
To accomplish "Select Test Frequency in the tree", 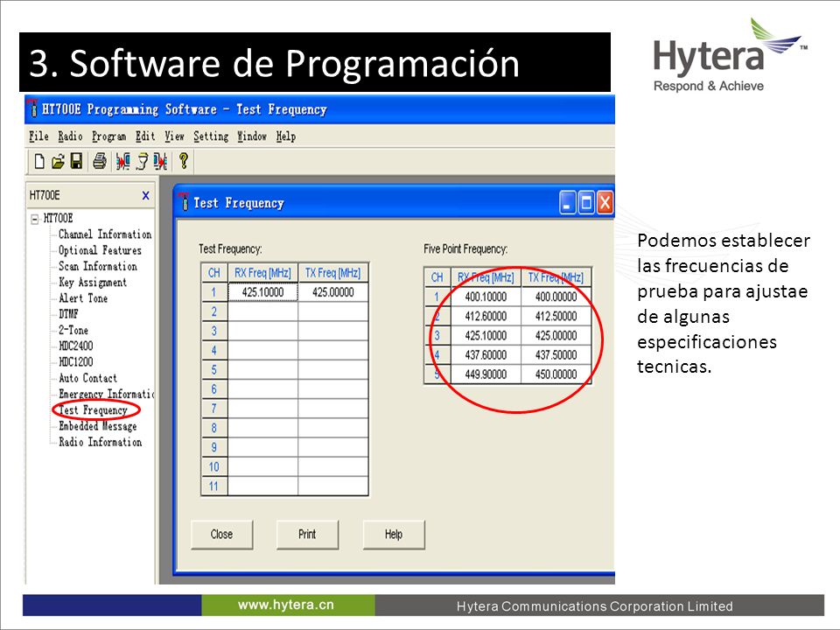I will 94,410.
